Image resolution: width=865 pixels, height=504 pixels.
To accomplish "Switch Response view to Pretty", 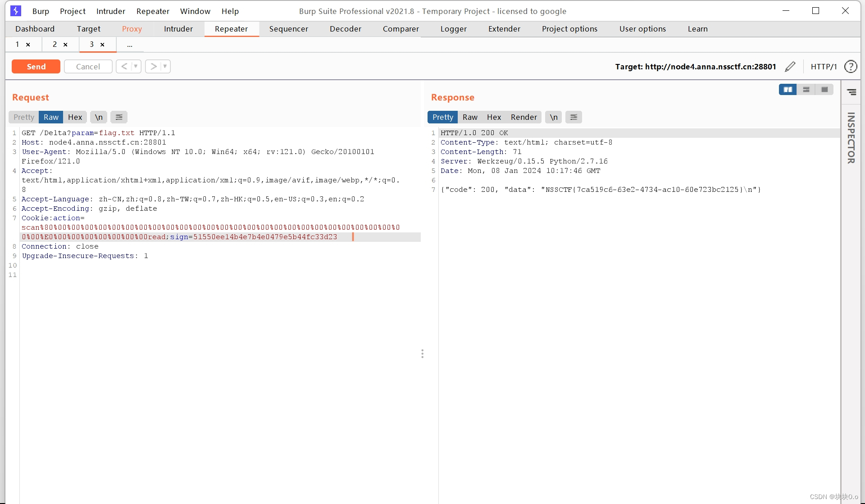I will pos(443,117).
